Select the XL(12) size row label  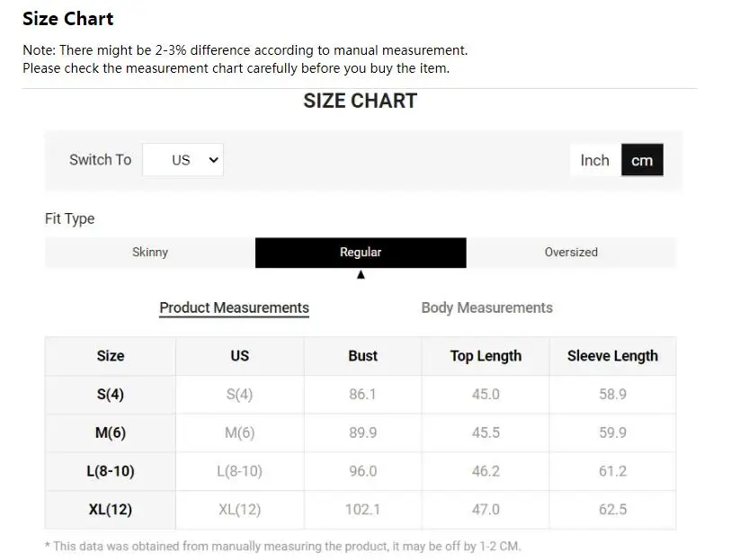pos(111,510)
